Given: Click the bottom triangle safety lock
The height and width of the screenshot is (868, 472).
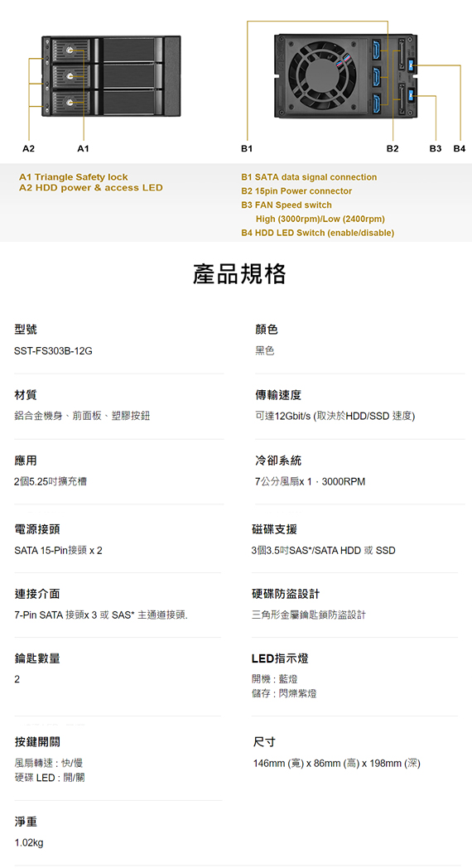Looking at the screenshot, I should [70, 102].
